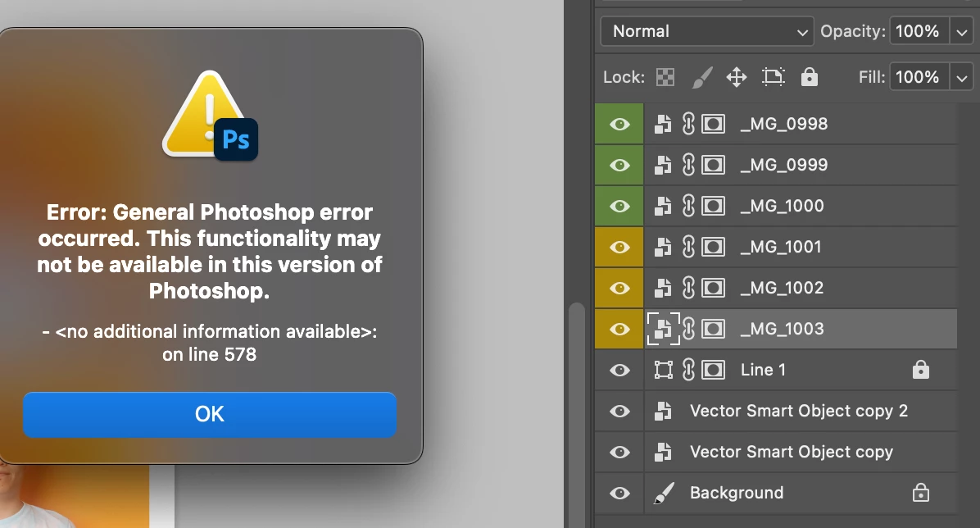Click lock icon on Background layer
Viewport: 980px width, 528px height.
pyautogui.click(x=921, y=493)
